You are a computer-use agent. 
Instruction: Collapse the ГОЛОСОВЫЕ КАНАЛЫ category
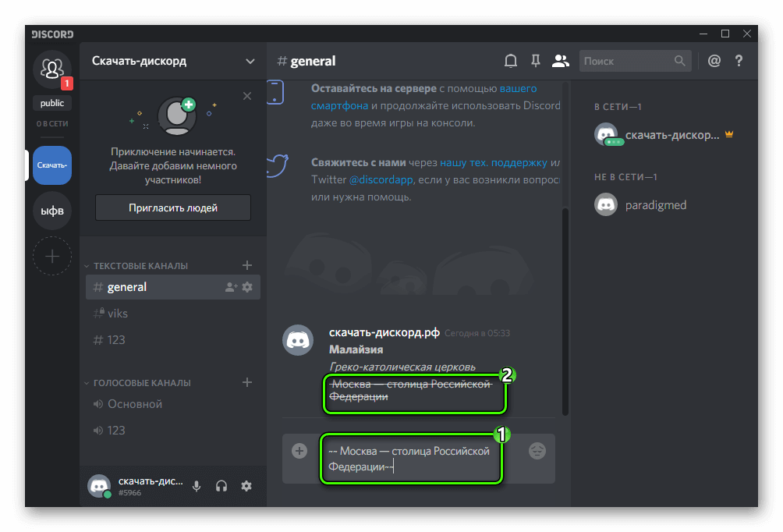[142, 383]
